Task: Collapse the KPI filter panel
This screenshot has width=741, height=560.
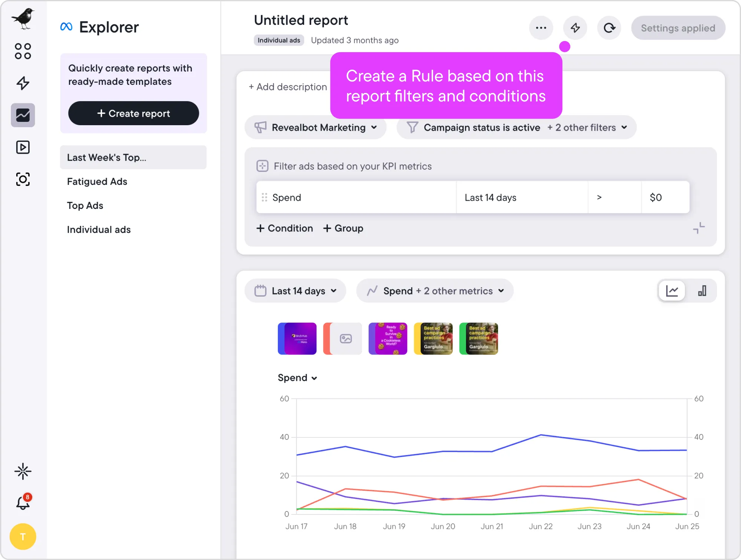Action: tap(699, 228)
